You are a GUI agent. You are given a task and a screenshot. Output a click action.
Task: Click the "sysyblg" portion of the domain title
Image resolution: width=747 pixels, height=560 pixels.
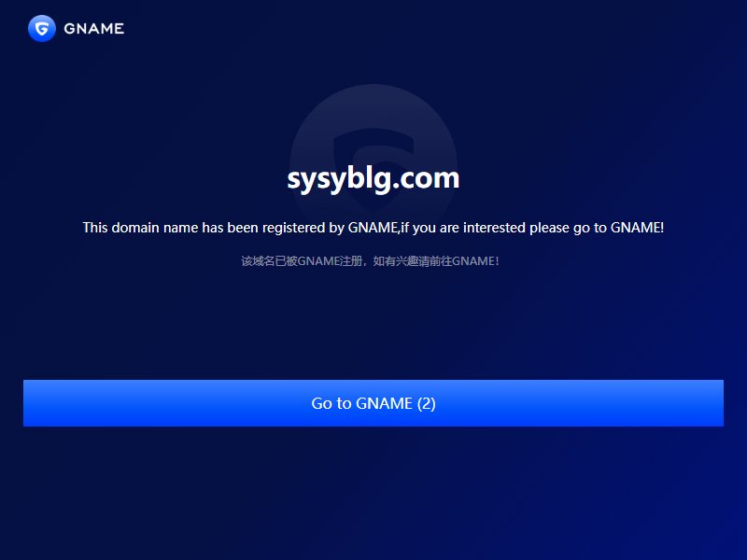(340, 180)
